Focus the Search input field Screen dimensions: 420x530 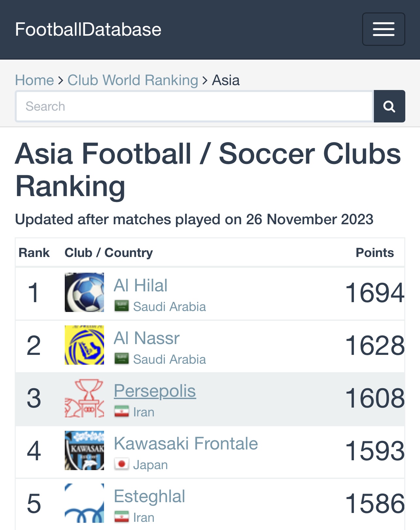pos(194,106)
